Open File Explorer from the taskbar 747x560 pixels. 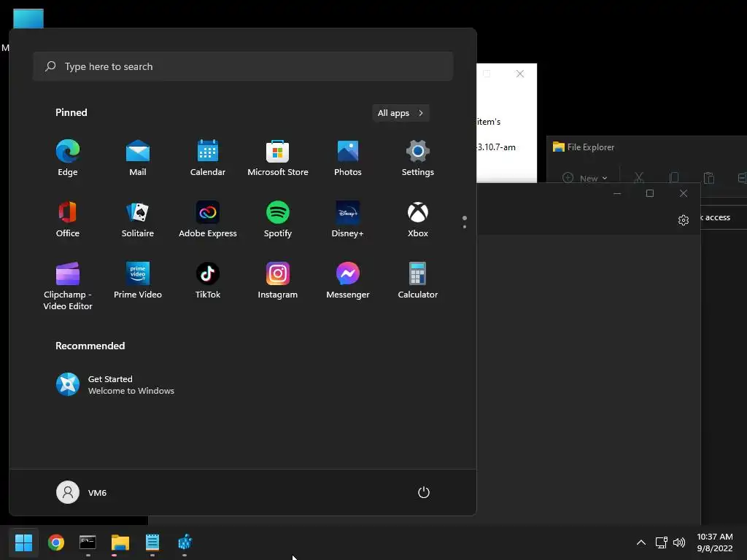pyautogui.click(x=120, y=542)
